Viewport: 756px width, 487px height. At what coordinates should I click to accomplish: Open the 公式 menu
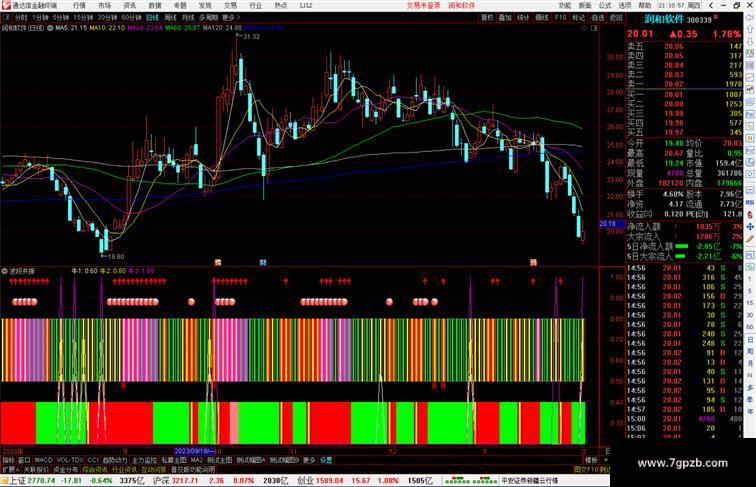[x=605, y=5]
